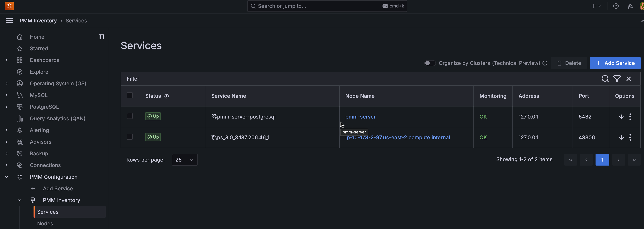Enable Organize by Clusters toggle
Viewport: 644px width, 229px height.
pos(430,63)
